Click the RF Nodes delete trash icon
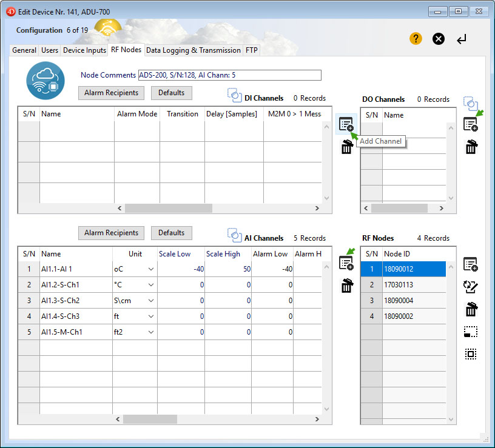Image resolution: width=495 pixels, height=448 pixels. tap(471, 309)
